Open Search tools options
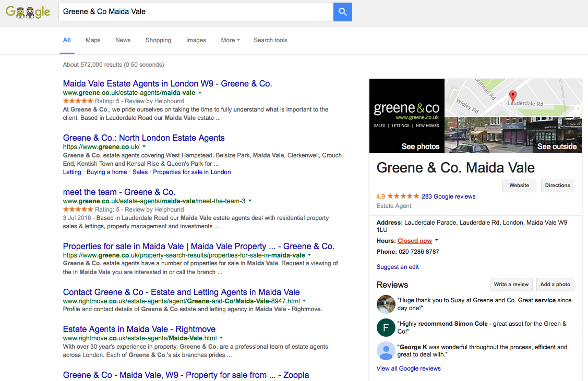The width and height of the screenshot is (588, 381). [x=270, y=40]
